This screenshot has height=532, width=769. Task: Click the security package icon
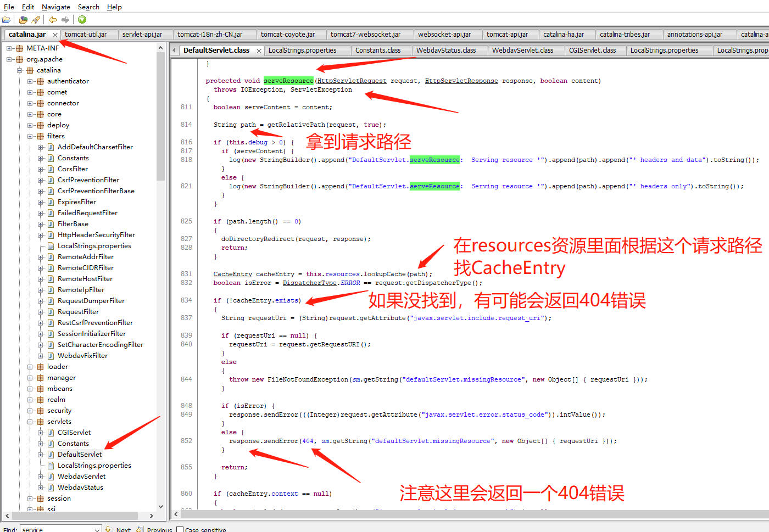[x=40, y=411]
